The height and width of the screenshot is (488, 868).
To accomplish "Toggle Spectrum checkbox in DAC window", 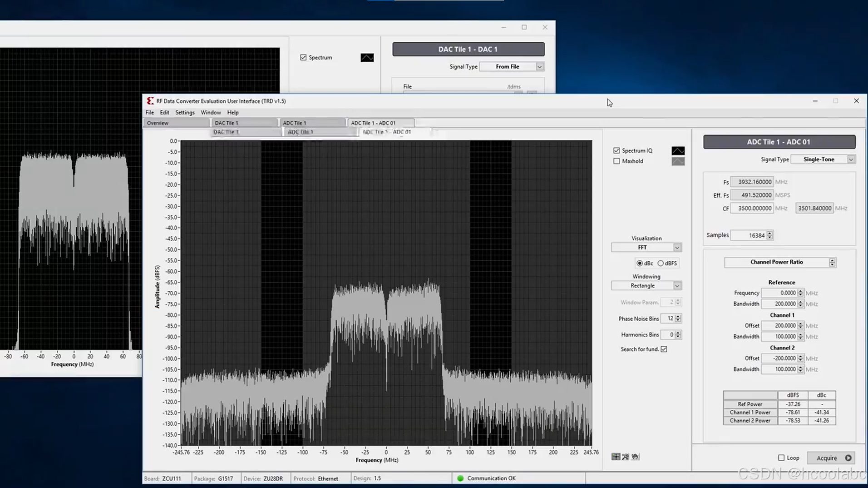I will coord(303,57).
